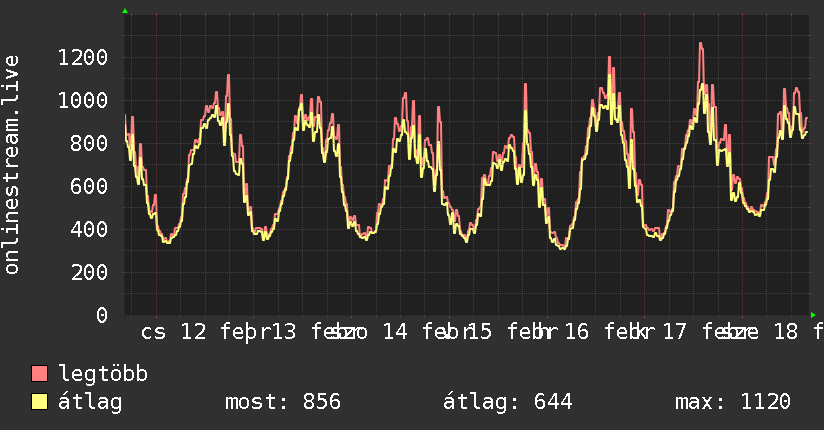Click the 800 y-axis label

tap(89, 143)
